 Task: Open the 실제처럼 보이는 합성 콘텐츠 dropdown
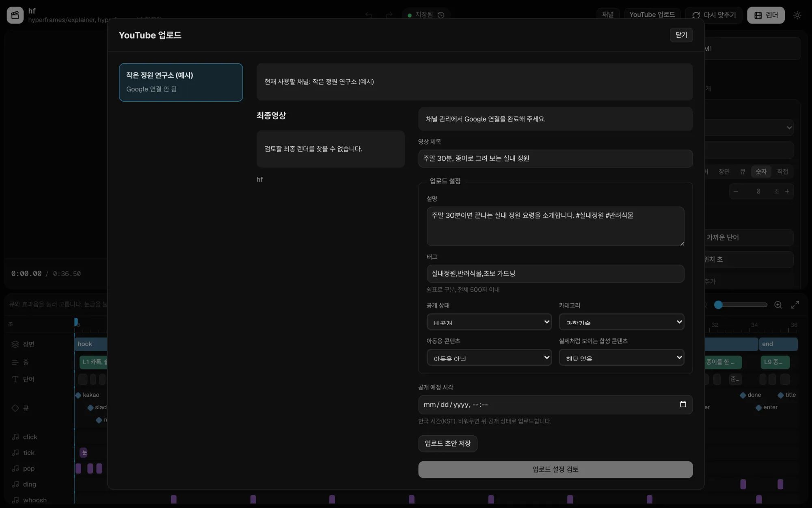622,358
